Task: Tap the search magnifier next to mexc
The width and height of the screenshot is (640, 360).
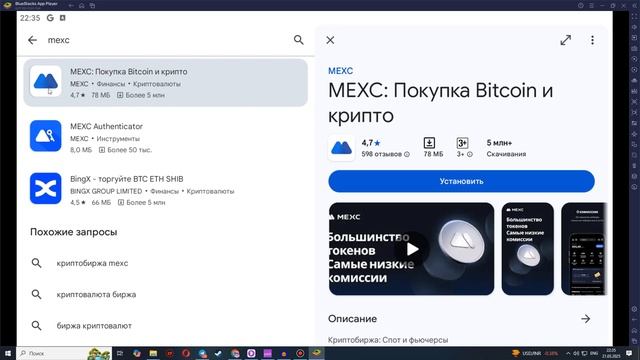Action: point(299,40)
